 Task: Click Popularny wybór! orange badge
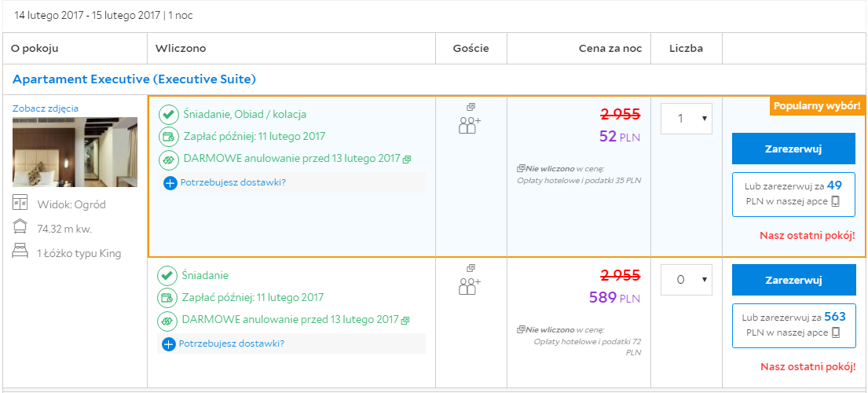(x=817, y=106)
